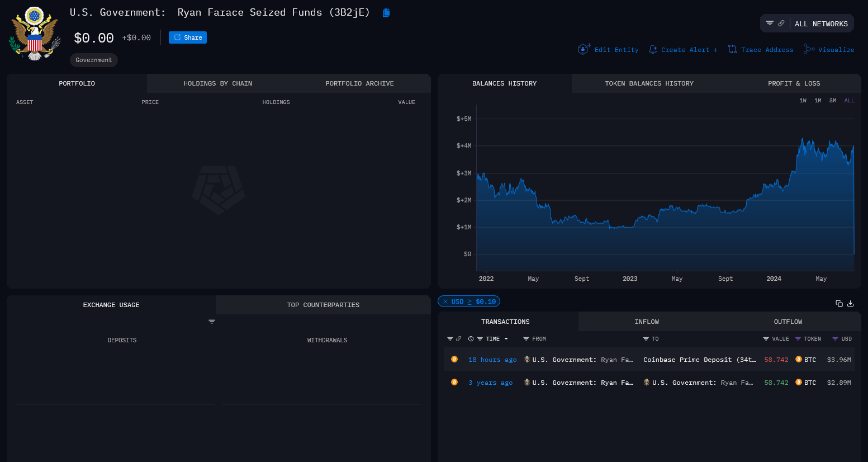Click the BTC token icon in the $3.96M row
This screenshot has width=868, height=462.
click(799, 359)
